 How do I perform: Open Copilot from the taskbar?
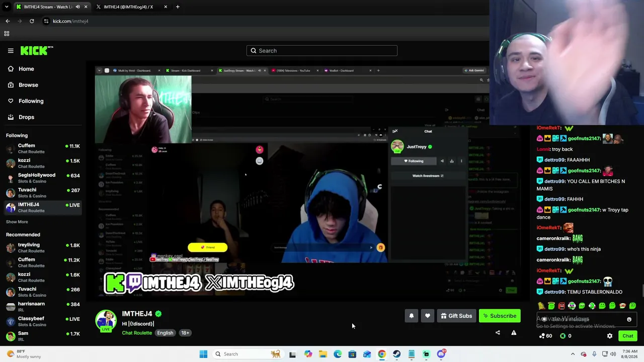[x=308, y=354]
